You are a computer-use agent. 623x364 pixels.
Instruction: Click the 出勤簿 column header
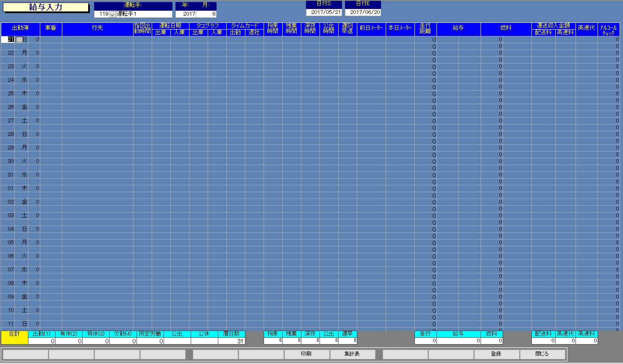[20, 29]
